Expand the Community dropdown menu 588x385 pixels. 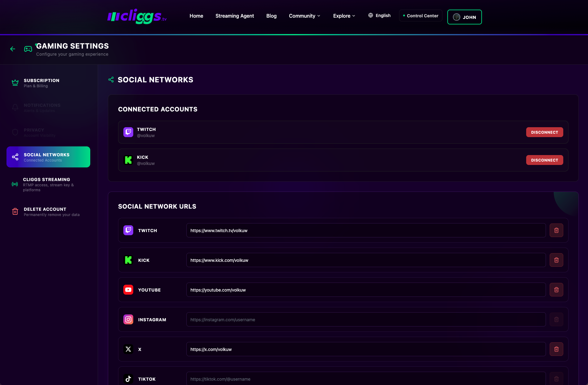click(305, 16)
